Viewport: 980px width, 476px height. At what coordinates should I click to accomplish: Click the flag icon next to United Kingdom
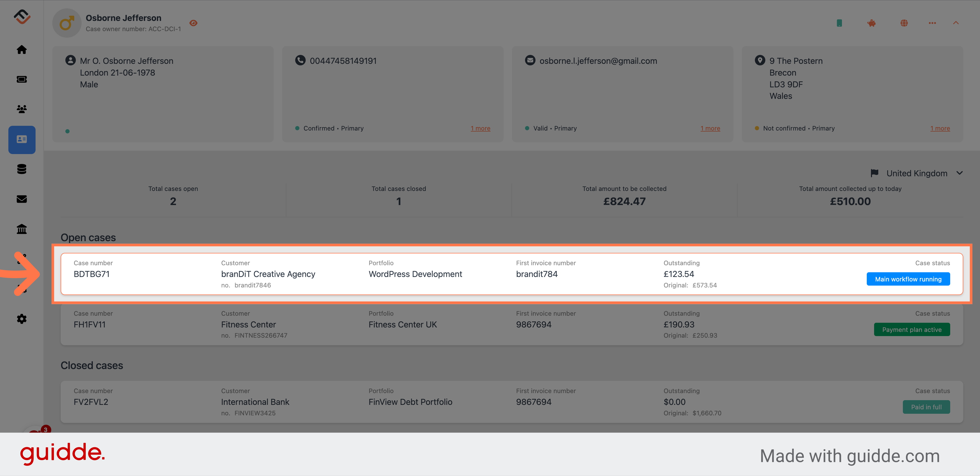875,173
